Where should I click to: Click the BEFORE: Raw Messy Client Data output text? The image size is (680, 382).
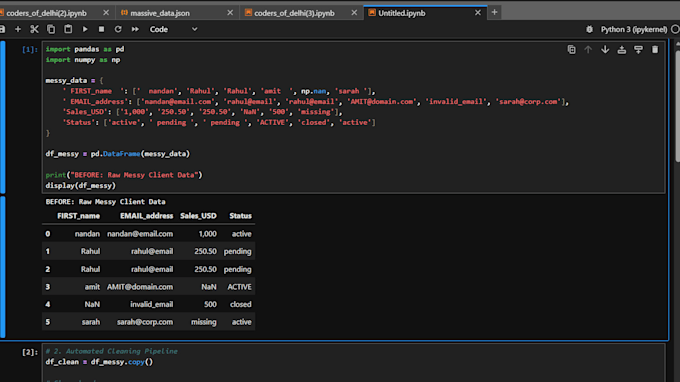tap(105, 202)
